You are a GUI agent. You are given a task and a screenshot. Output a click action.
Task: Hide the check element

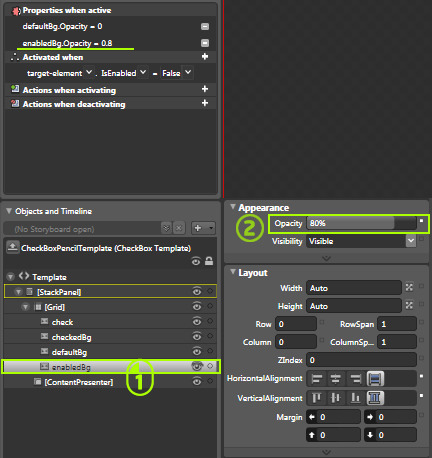(x=197, y=321)
